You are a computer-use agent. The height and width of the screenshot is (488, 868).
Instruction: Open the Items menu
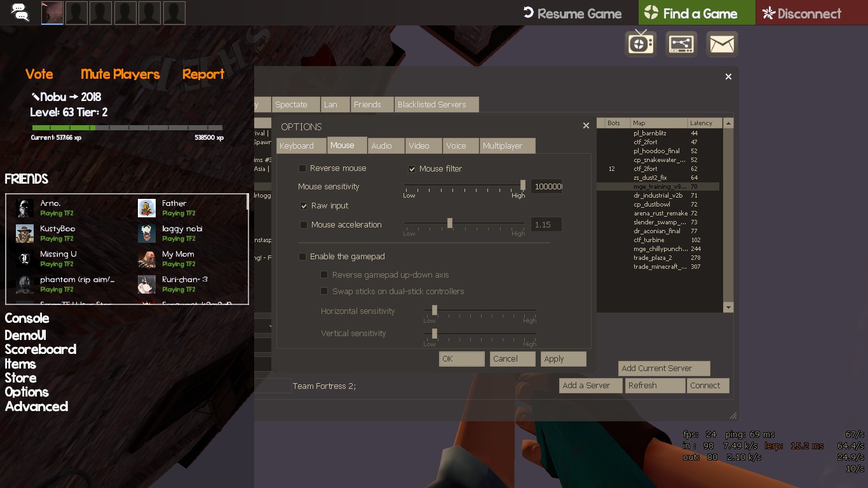click(x=20, y=364)
